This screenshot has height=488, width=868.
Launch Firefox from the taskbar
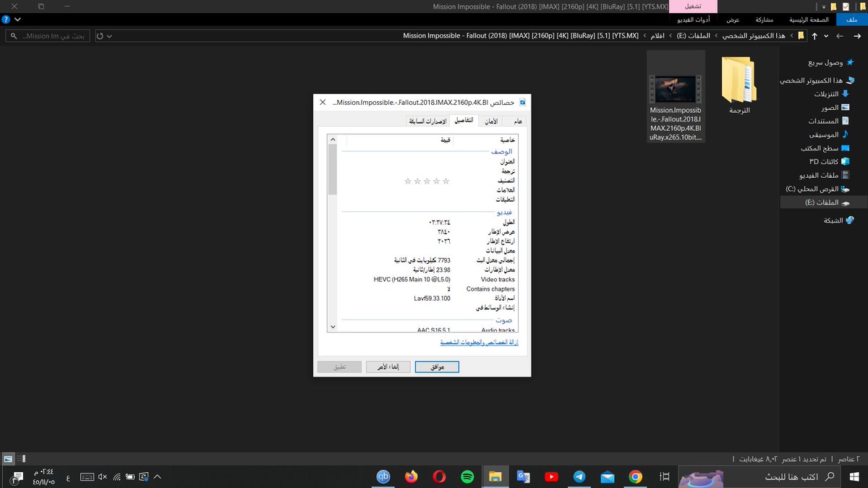pyautogui.click(x=412, y=476)
